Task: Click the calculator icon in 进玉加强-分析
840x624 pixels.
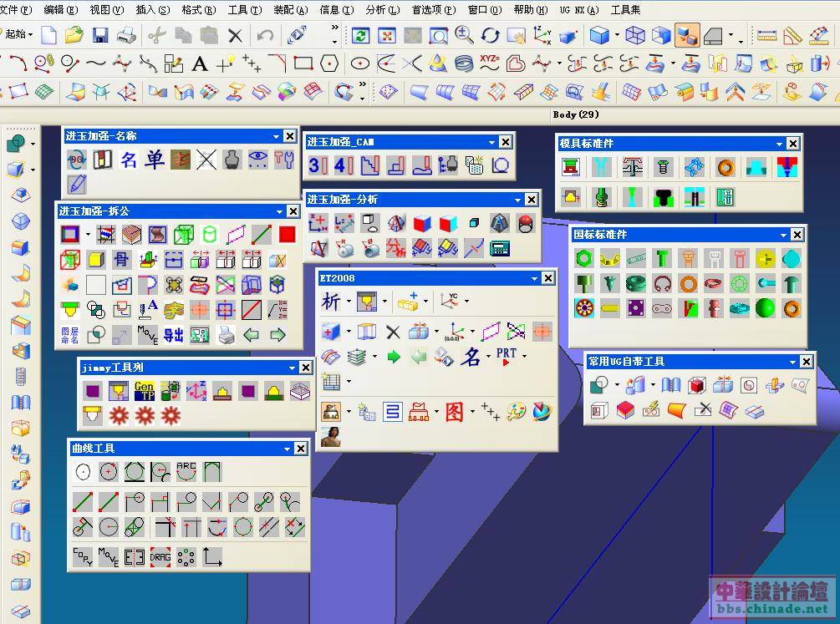Action: pos(500,248)
